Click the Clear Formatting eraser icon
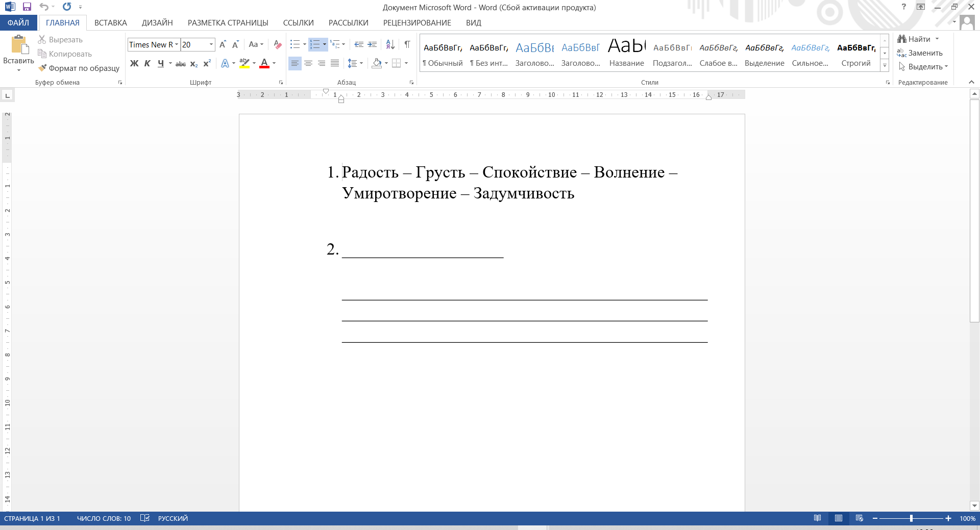 coord(277,44)
